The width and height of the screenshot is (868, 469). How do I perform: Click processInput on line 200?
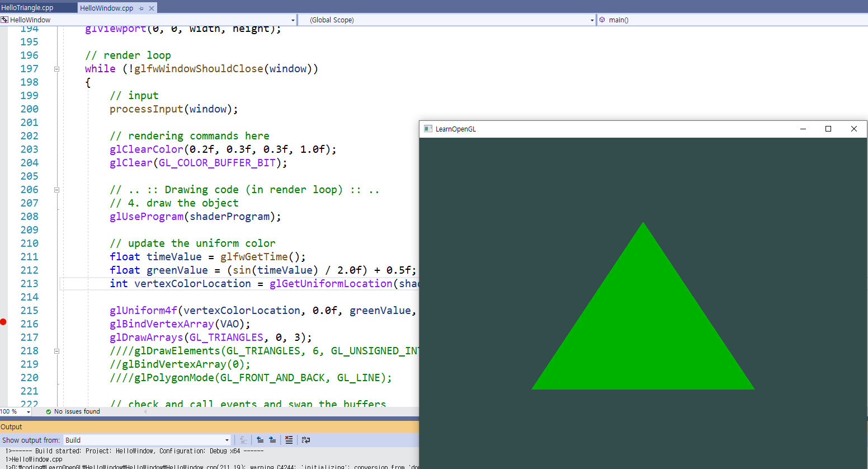[147, 109]
